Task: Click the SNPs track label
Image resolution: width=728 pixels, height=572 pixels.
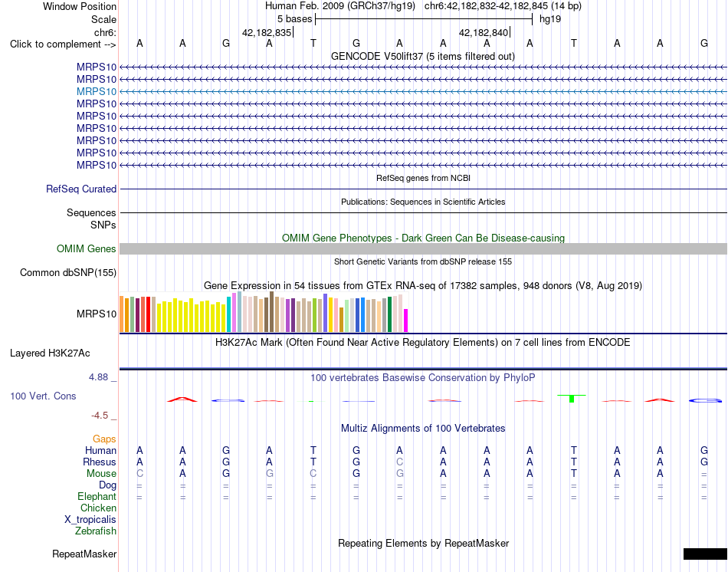Action: (103, 225)
